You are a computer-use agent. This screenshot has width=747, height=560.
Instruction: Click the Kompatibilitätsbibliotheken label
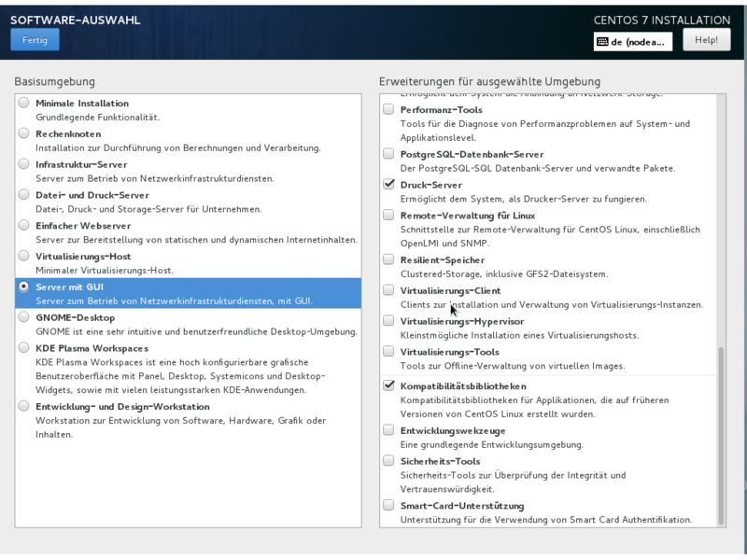463,386
